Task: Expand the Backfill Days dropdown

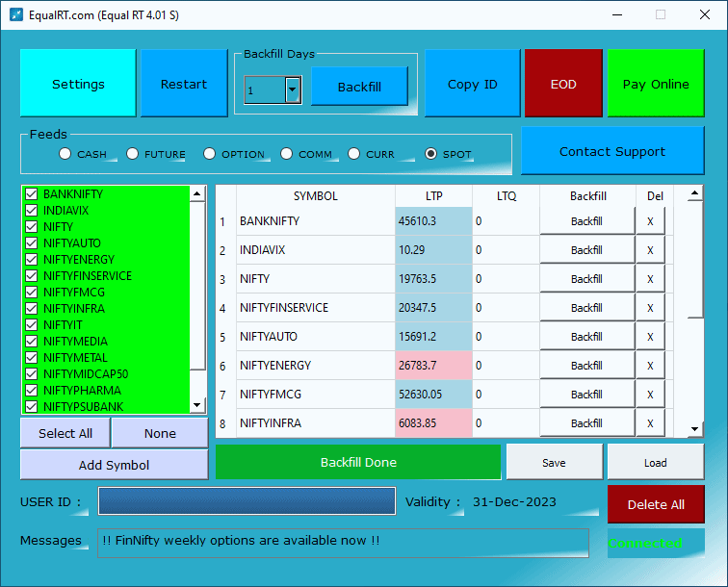Action: [292, 89]
